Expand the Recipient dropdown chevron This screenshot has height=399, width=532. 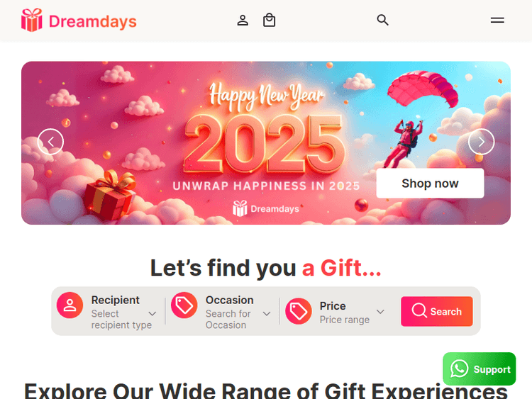[153, 313]
